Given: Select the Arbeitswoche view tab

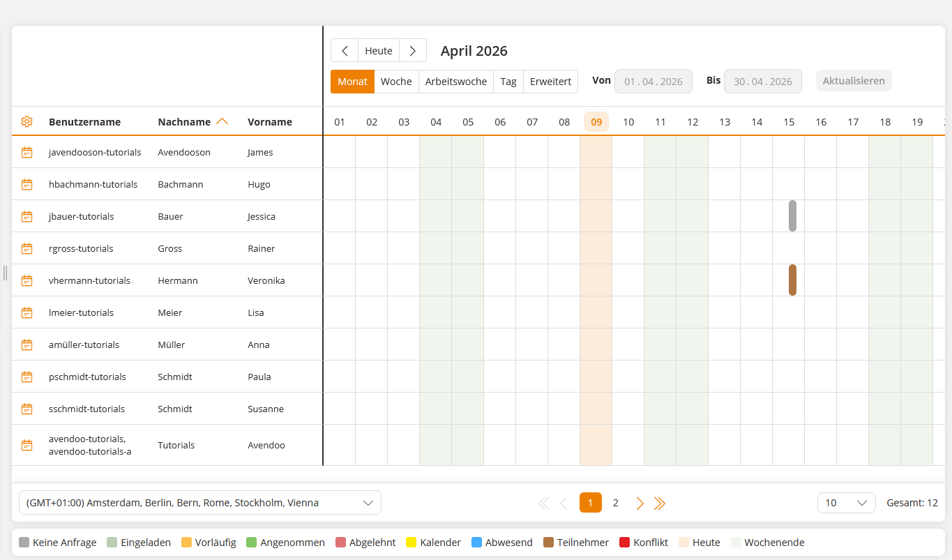Looking at the screenshot, I should tap(456, 82).
